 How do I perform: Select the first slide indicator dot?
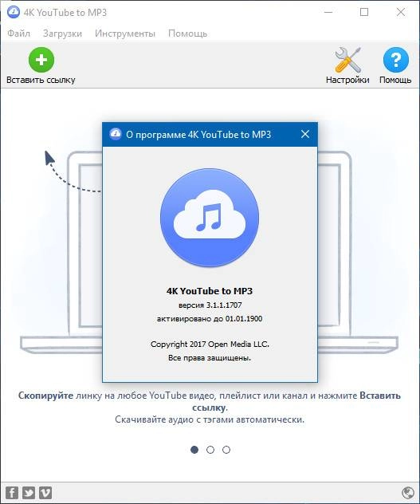(194, 449)
